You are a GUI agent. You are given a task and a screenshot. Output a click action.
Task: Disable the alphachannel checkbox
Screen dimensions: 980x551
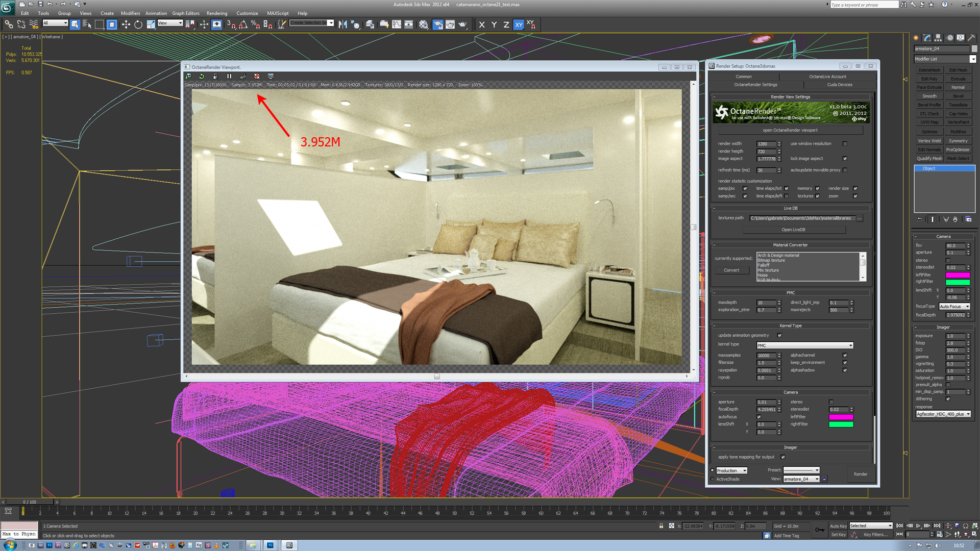point(845,355)
